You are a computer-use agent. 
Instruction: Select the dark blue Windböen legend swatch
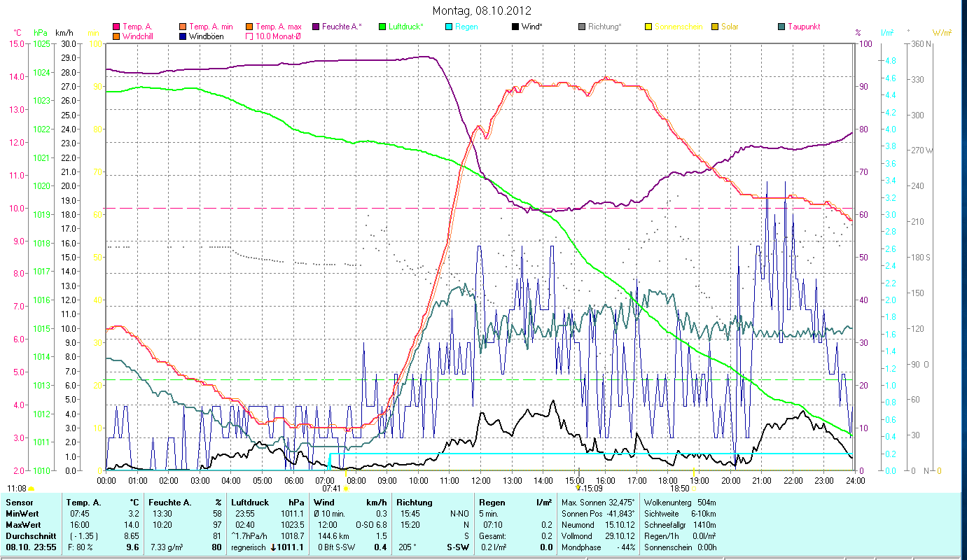(x=183, y=36)
